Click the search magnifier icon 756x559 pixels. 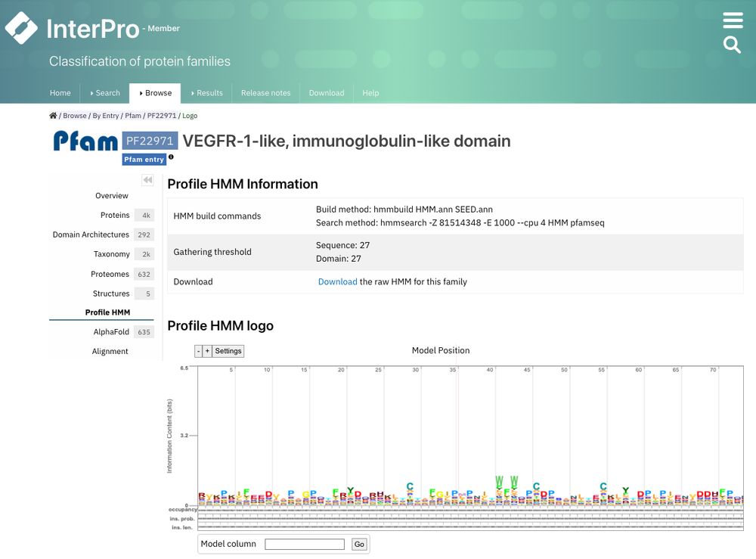click(x=732, y=45)
